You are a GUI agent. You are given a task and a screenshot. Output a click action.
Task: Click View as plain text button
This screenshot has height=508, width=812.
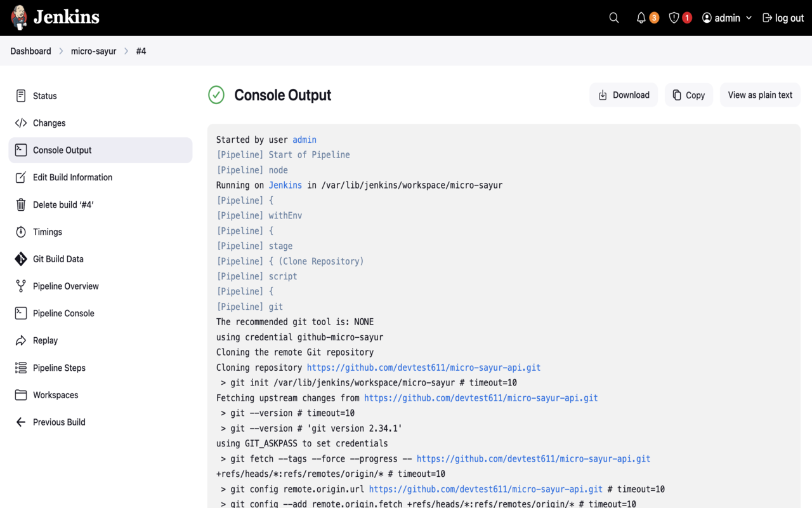[x=760, y=95]
